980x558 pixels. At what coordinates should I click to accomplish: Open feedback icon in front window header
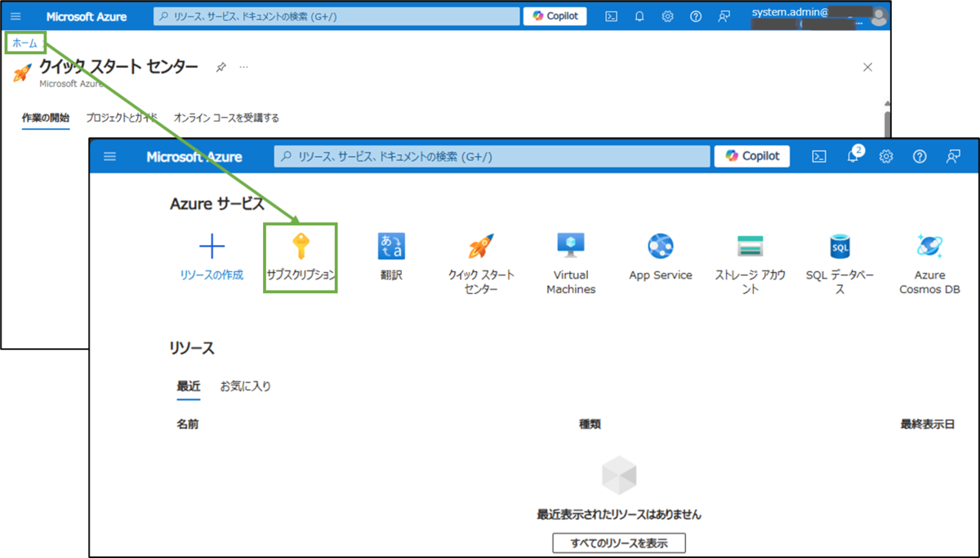(x=953, y=157)
